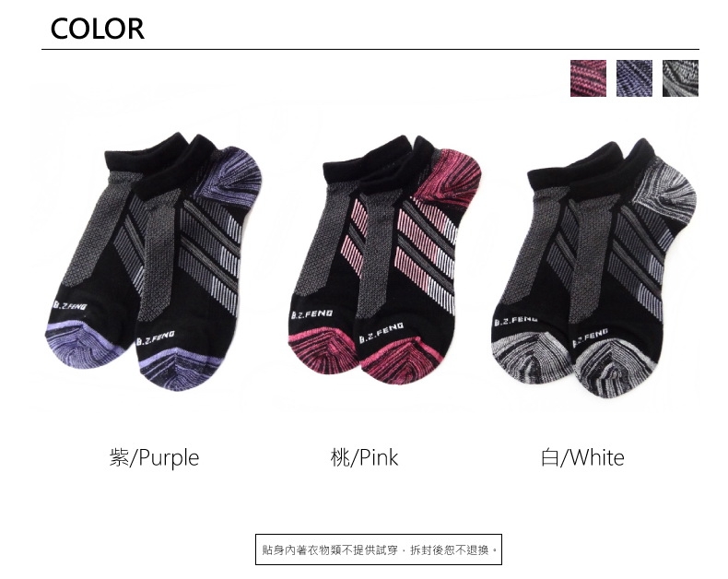Click the no-return notice box text
The height and width of the screenshot is (579, 728).
pos(379,549)
